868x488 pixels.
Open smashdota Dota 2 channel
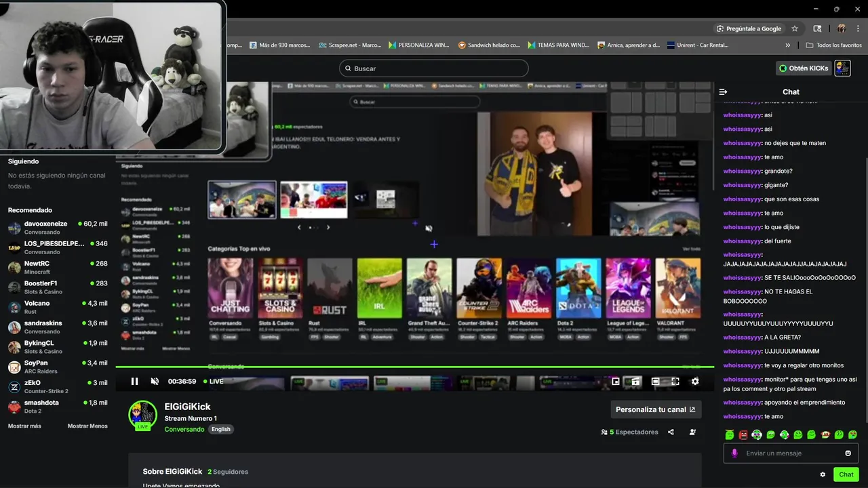[x=58, y=407]
